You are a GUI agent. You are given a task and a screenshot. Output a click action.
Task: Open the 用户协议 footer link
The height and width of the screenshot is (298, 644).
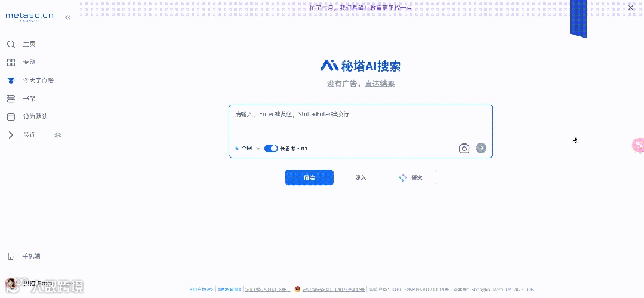(202, 290)
